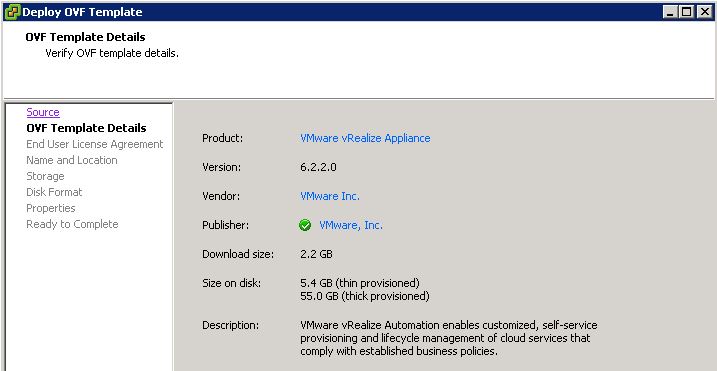This screenshot has height=371, width=717.
Task: Click the Publisher: label
Action: (x=225, y=225)
